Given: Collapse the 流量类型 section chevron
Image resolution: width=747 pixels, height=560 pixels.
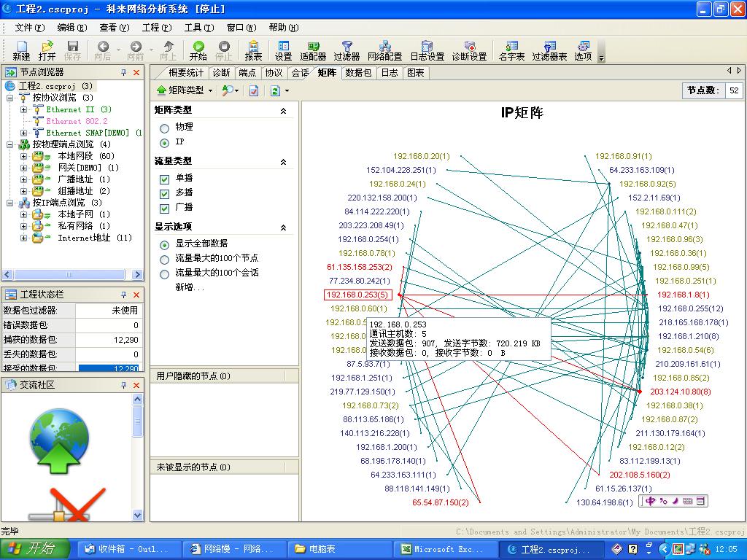Looking at the screenshot, I should (x=283, y=163).
